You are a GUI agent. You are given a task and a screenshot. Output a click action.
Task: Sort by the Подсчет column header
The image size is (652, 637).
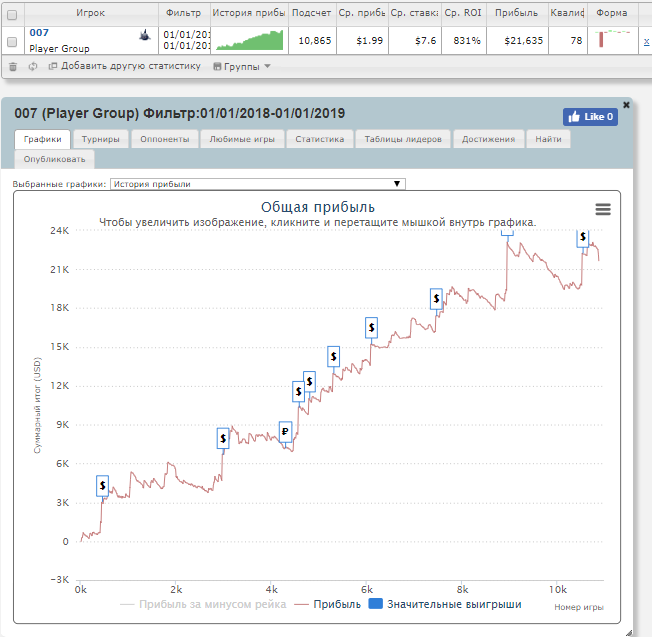click(312, 13)
